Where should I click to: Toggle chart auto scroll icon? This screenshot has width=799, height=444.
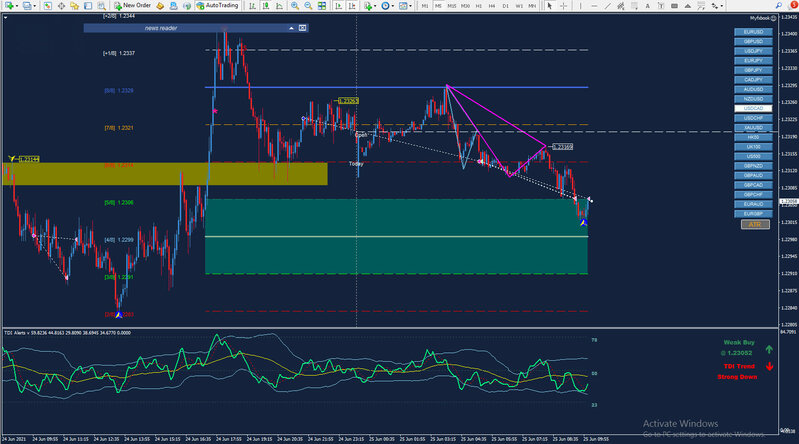(x=338, y=6)
